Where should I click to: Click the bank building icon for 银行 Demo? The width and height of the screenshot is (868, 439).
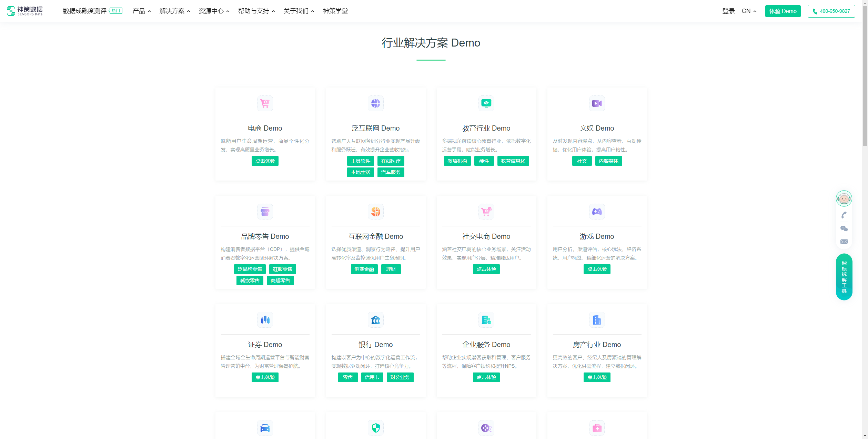375,320
